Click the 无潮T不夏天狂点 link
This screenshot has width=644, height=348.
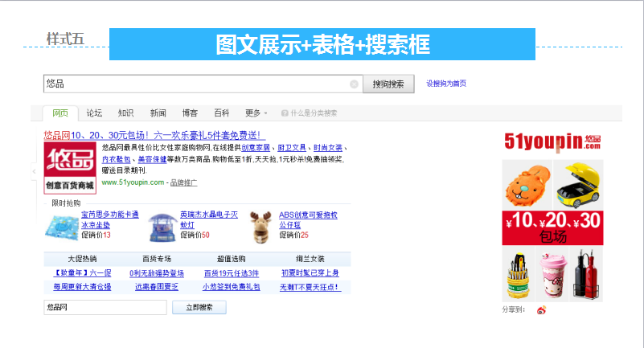point(310,287)
